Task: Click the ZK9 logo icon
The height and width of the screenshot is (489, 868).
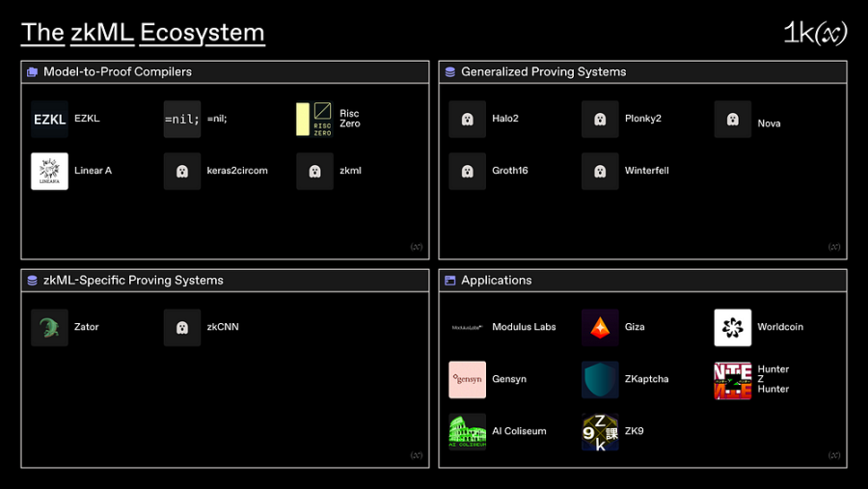Action: tap(600, 431)
